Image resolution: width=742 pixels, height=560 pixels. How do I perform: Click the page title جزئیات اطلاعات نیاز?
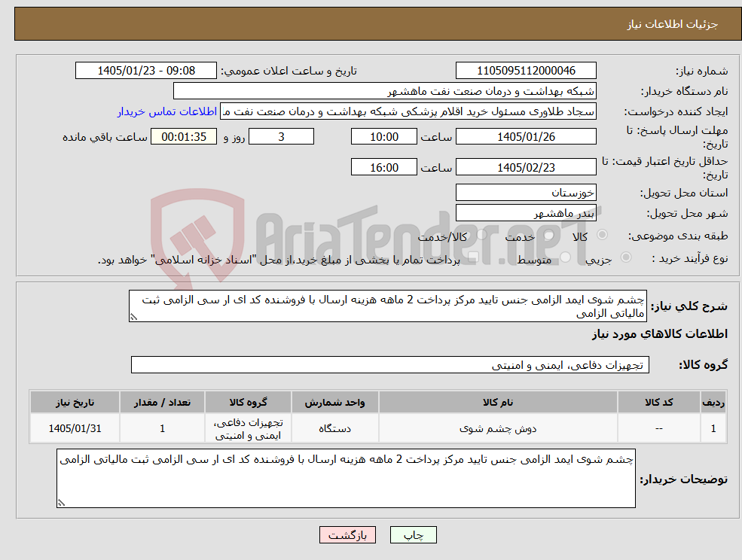pos(673,24)
